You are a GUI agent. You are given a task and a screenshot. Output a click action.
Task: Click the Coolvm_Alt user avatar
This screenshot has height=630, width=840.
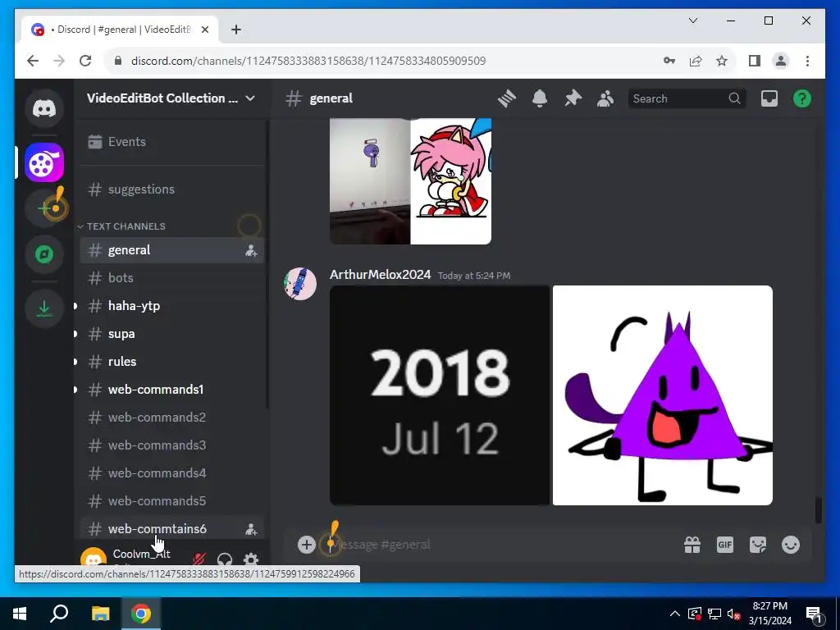pyautogui.click(x=94, y=557)
